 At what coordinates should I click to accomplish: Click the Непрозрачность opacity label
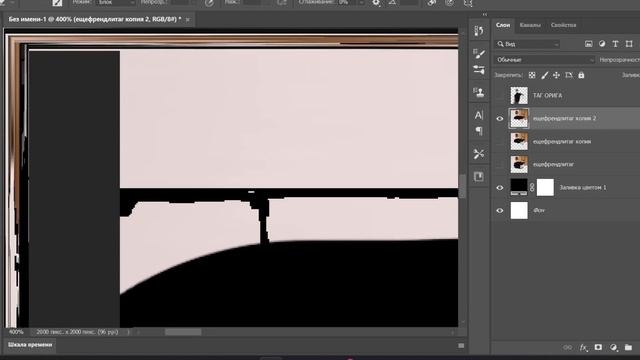pos(619,60)
